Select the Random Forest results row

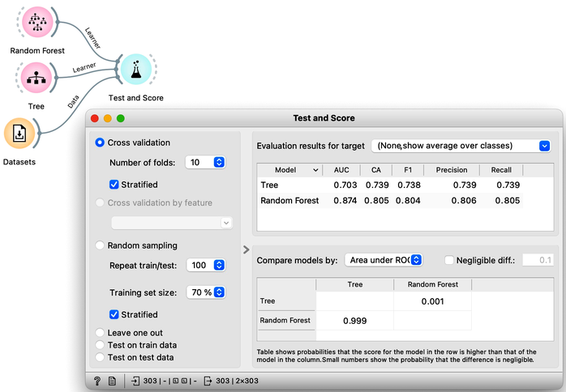click(x=390, y=201)
